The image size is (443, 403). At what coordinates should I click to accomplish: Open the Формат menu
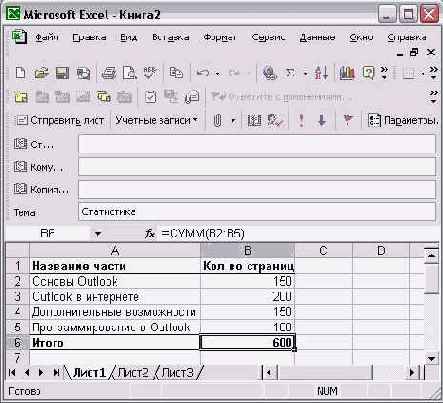coord(220,37)
